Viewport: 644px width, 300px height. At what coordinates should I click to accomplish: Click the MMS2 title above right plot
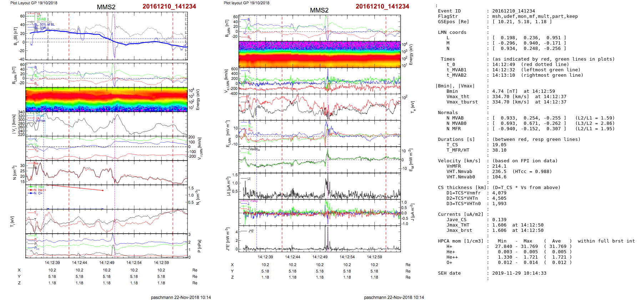(319, 10)
